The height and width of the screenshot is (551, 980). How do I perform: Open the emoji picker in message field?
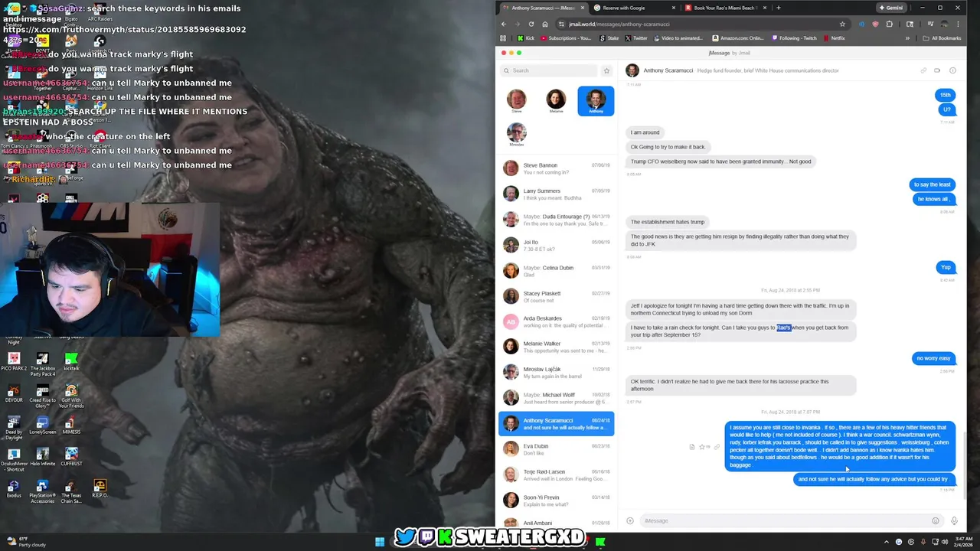pos(935,520)
